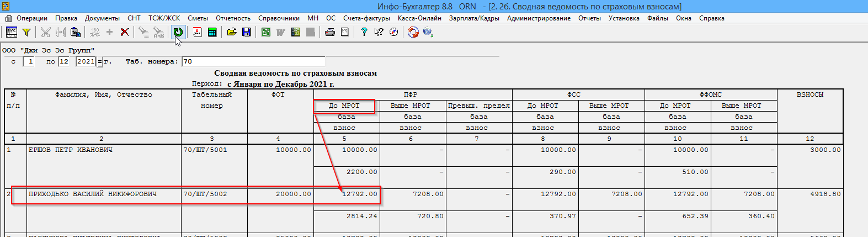Open the Касса-Онлайн menu
868x237 pixels.
(x=419, y=18)
